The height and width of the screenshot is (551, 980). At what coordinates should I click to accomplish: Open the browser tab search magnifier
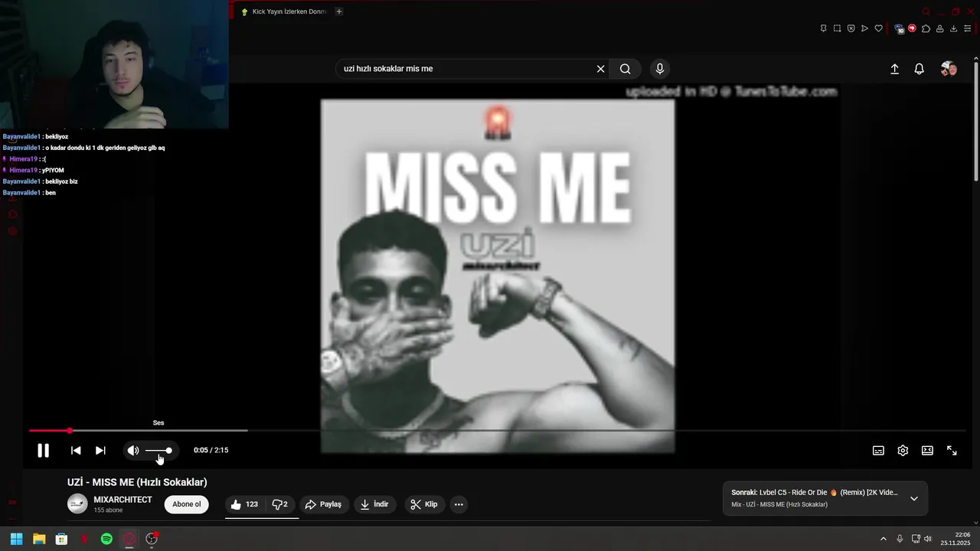[x=926, y=11]
